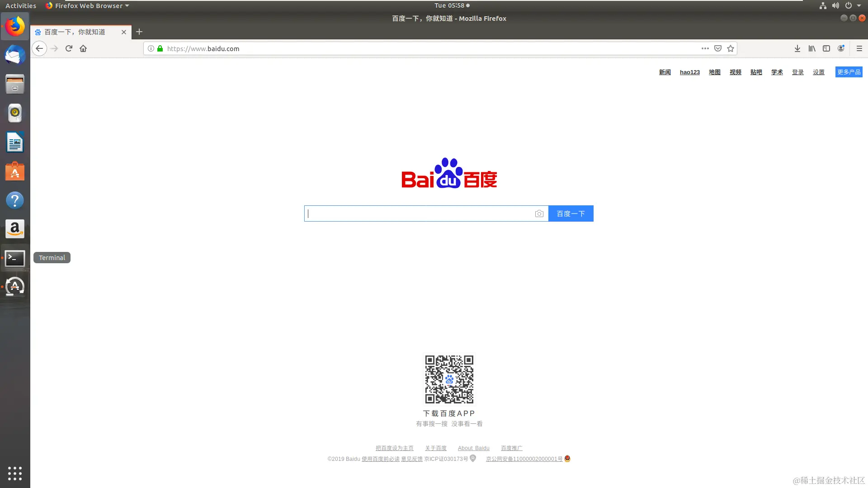The width and height of the screenshot is (868, 488).
Task: Open a new tab with plus button
Action: coord(139,32)
